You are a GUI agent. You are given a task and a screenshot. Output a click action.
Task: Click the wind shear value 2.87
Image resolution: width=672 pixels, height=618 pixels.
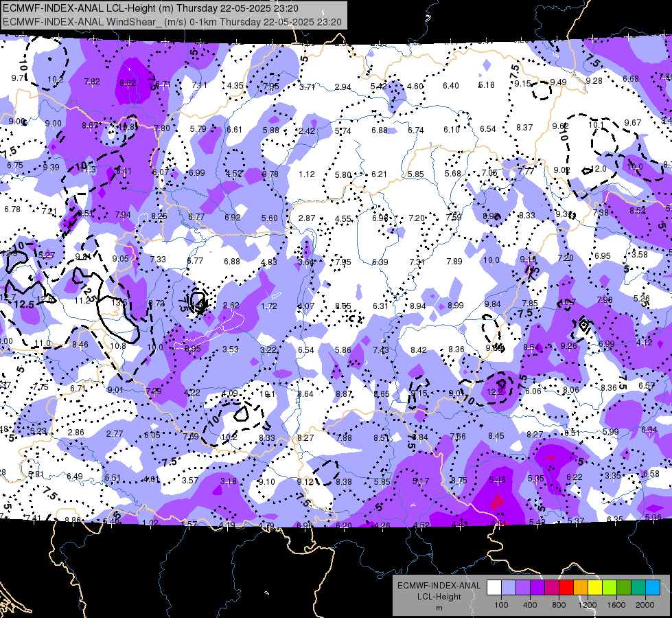tap(307, 218)
